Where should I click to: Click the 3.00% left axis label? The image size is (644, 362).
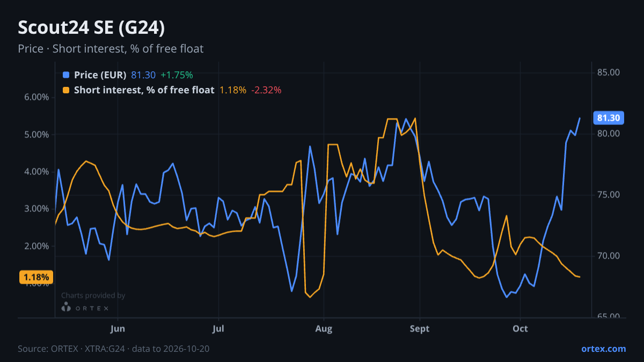pyautogui.click(x=36, y=209)
